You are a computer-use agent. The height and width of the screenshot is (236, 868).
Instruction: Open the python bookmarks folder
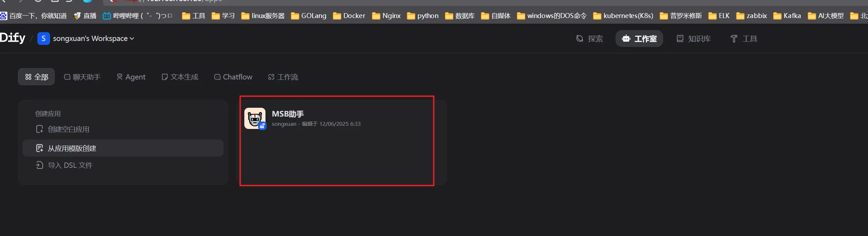(x=423, y=16)
